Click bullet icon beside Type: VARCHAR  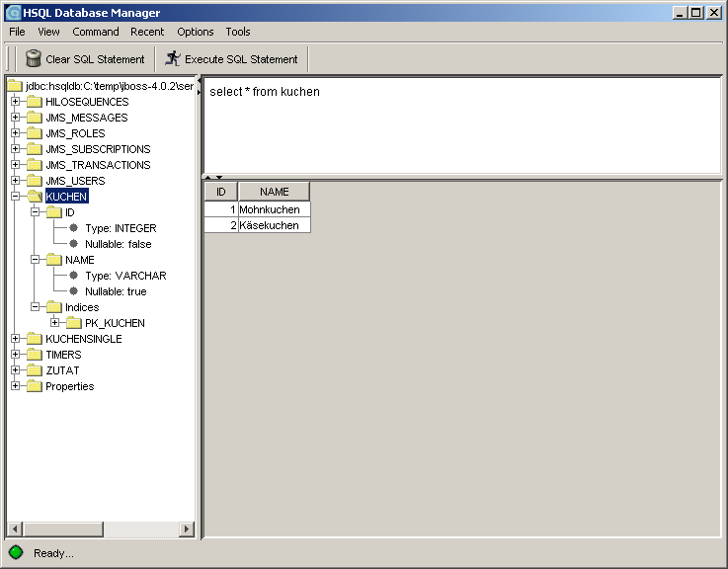pos(73,275)
